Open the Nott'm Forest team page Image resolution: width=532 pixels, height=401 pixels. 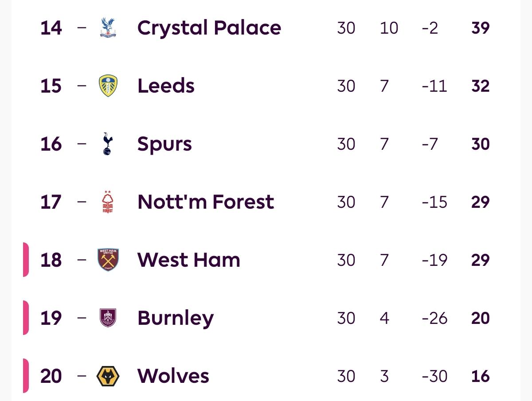point(206,202)
